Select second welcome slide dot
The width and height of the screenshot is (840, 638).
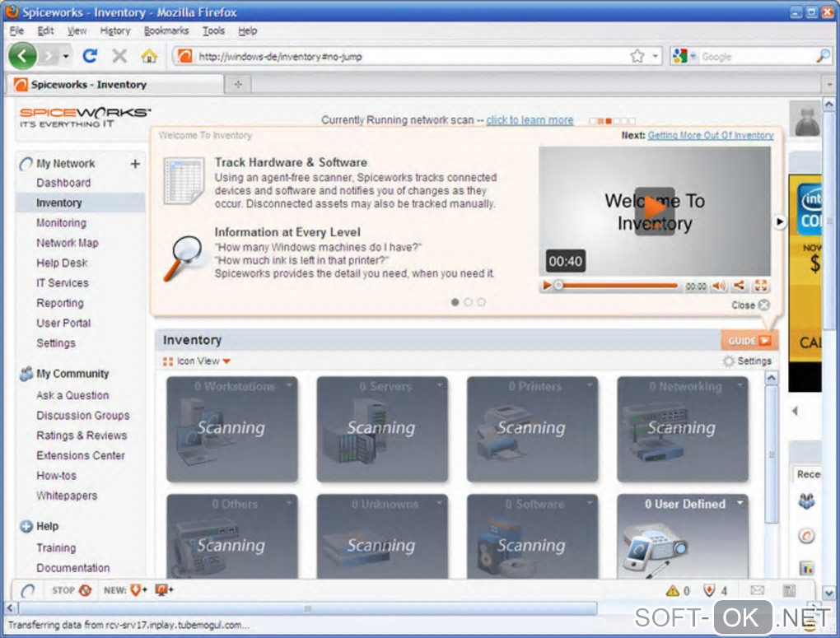click(469, 302)
